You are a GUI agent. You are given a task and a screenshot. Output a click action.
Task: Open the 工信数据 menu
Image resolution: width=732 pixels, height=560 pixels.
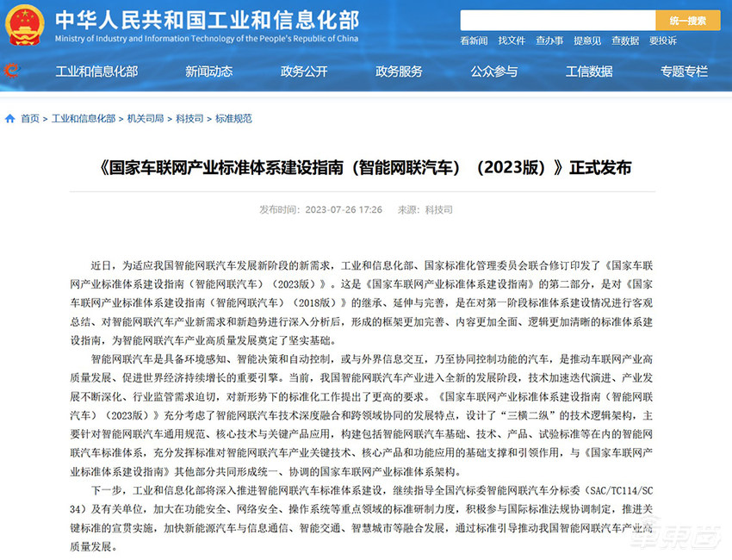coord(589,72)
